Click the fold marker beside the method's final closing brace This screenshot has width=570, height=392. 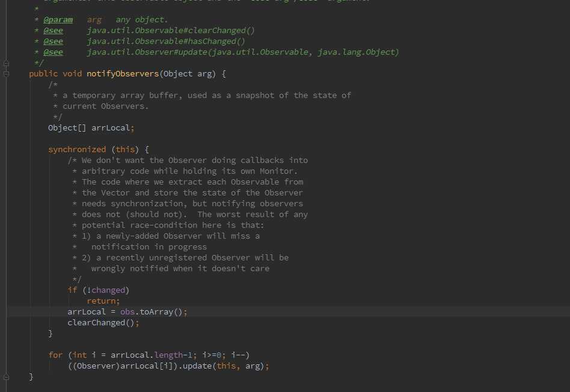coord(6,377)
